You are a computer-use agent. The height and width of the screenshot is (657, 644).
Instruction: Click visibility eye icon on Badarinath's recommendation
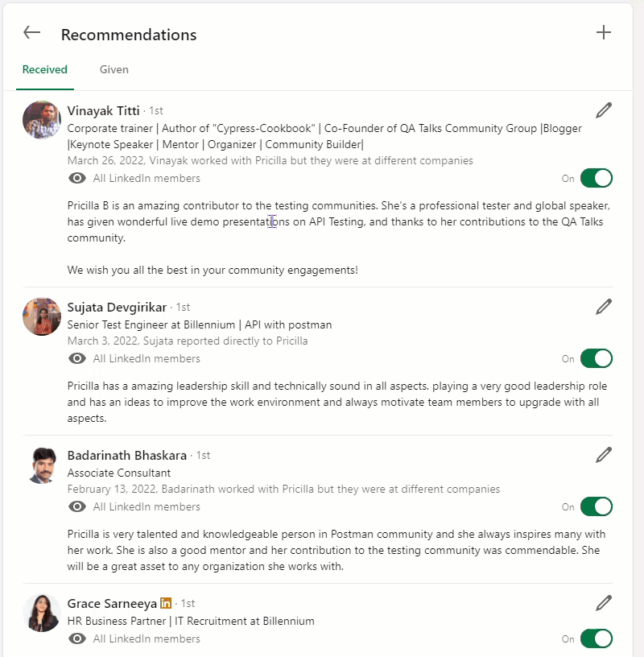(77, 506)
